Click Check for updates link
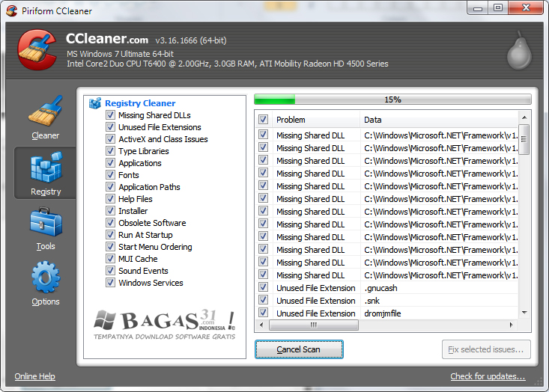 click(x=488, y=376)
